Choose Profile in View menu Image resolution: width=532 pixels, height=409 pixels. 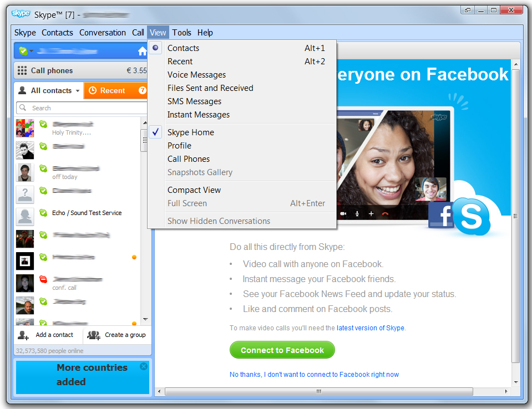point(242,146)
